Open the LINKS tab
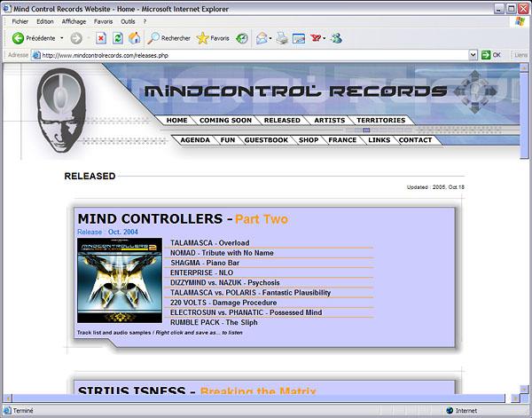The width and height of the screenshot is (532, 418). (x=379, y=140)
